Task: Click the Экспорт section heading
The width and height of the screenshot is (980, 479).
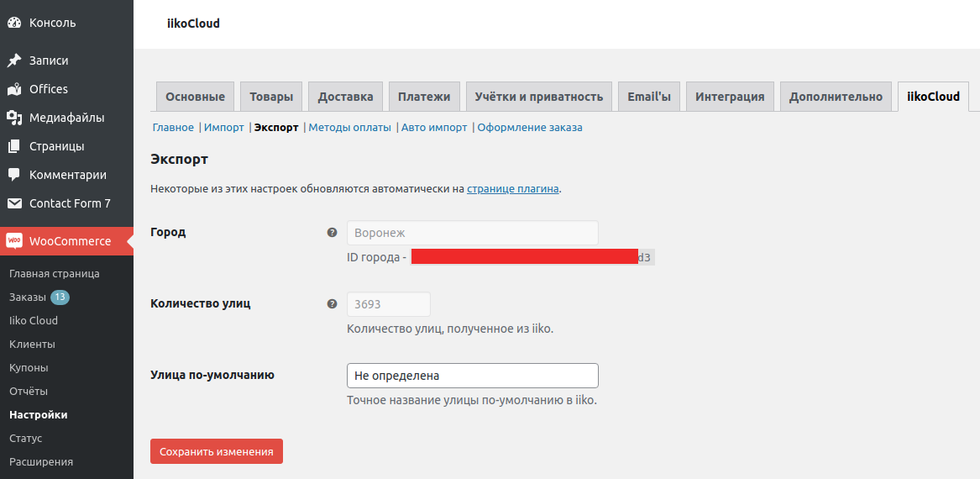Action: tap(180, 160)
